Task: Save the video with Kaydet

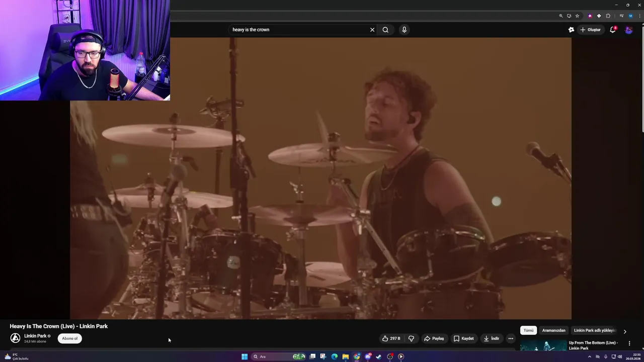Action: pyautogui.click(x=464, y=338)
